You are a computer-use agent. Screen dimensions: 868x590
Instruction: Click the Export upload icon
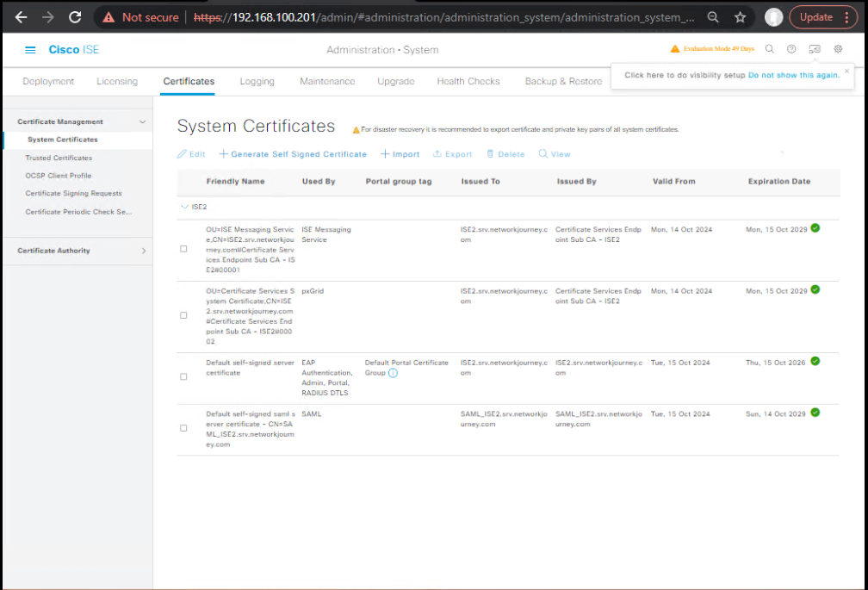pyautogui.click(x=437, y=154)
